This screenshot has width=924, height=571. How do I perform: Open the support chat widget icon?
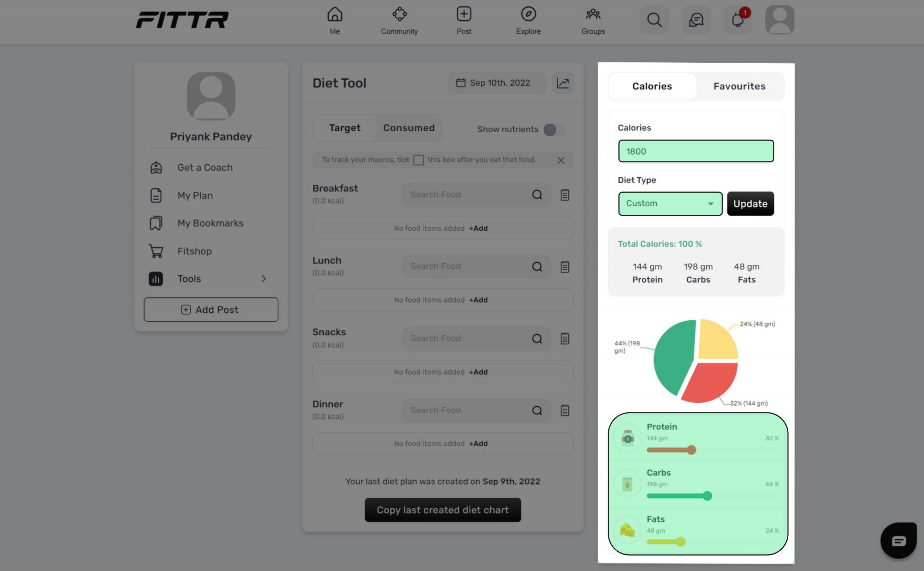899,541
